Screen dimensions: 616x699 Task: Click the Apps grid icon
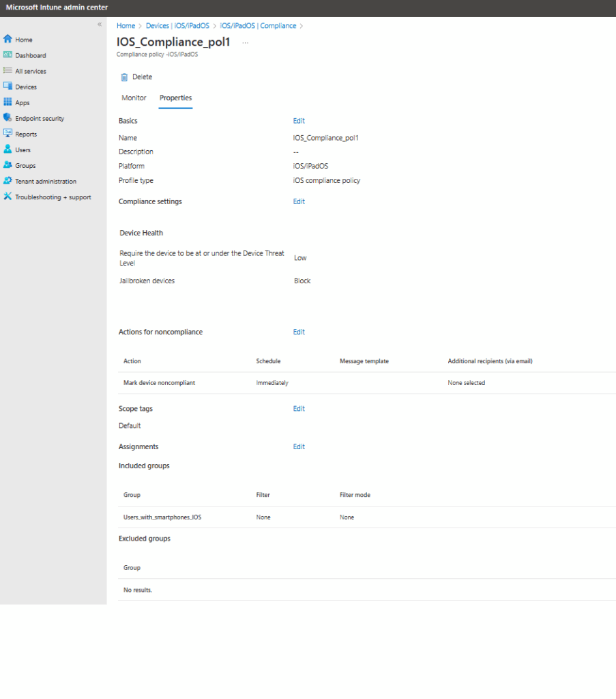[8, 102]
